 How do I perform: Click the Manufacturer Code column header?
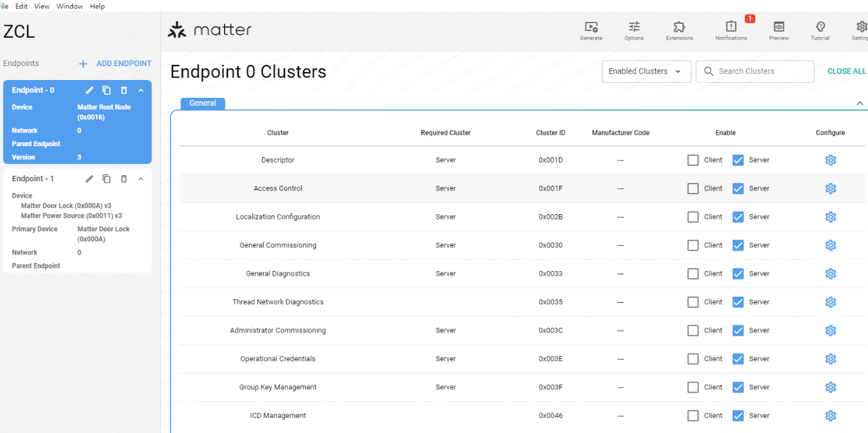[620, 133]
